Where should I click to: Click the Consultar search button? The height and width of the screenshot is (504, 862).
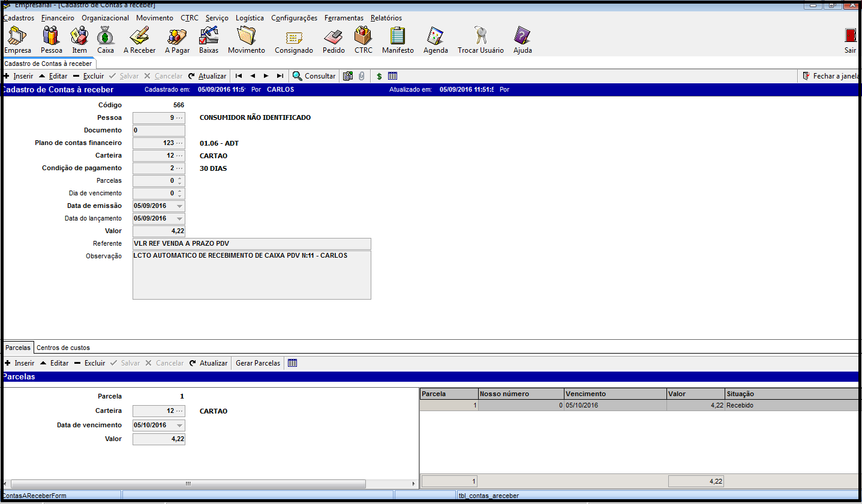pos(314,76)
